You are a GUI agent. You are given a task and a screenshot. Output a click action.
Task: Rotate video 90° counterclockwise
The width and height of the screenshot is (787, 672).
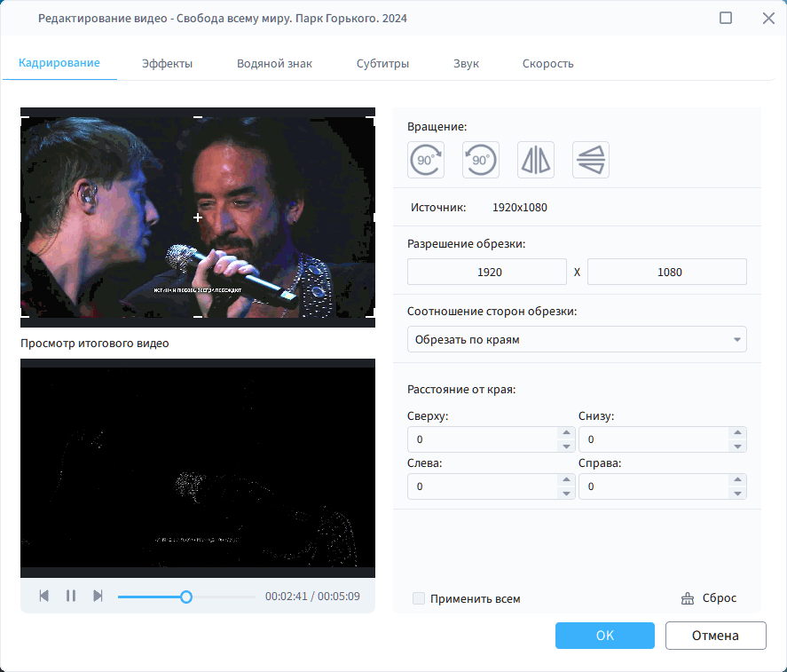click(x=481, y=160)
